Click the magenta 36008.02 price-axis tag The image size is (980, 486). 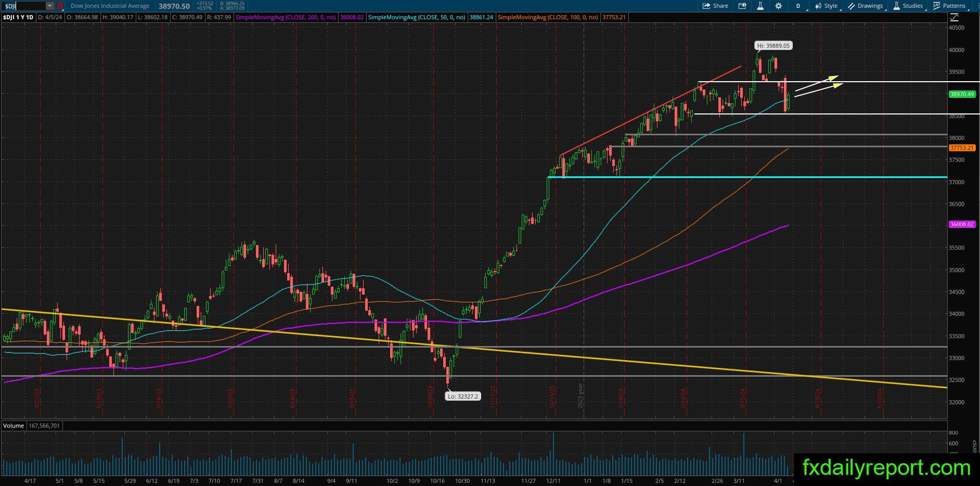coord(962,224)
